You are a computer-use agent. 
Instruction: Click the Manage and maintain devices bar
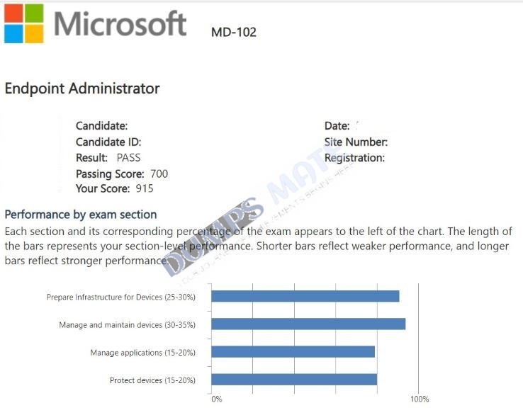coord(308,324)
